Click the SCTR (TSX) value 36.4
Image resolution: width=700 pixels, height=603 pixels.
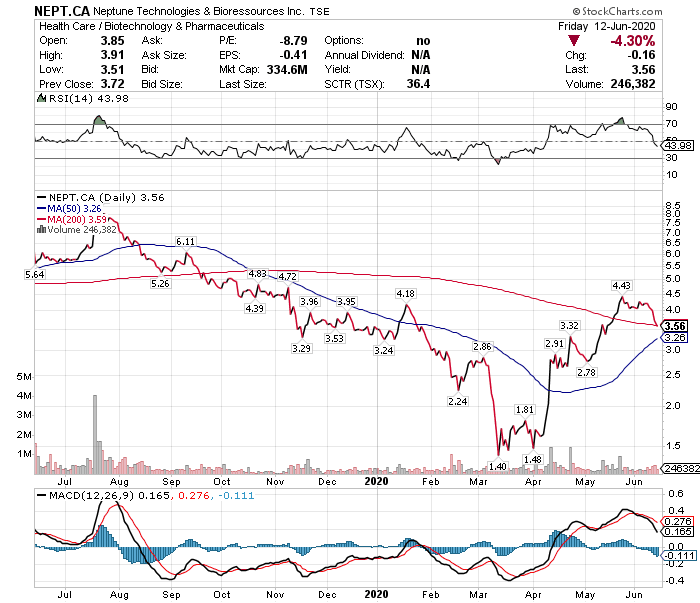tap(418, 84)
